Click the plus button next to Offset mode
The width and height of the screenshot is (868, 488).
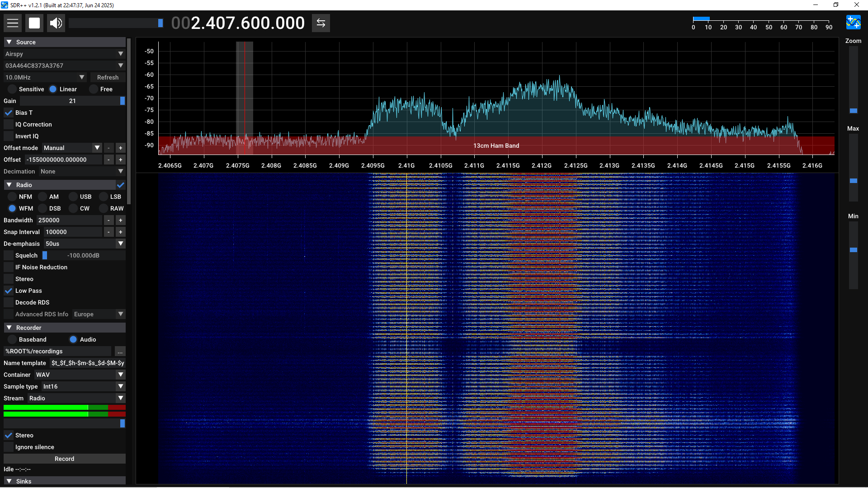click(121, 148)
